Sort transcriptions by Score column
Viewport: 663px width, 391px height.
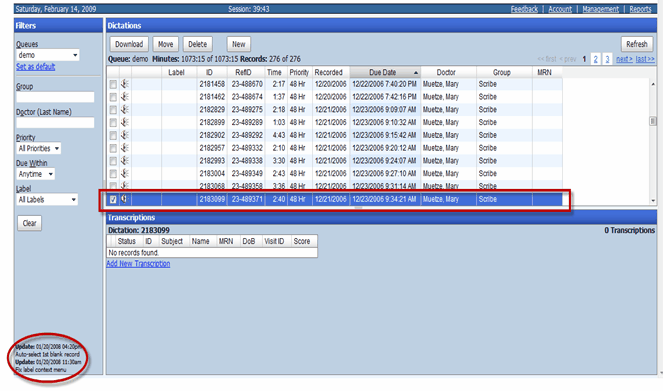(302, 241)
